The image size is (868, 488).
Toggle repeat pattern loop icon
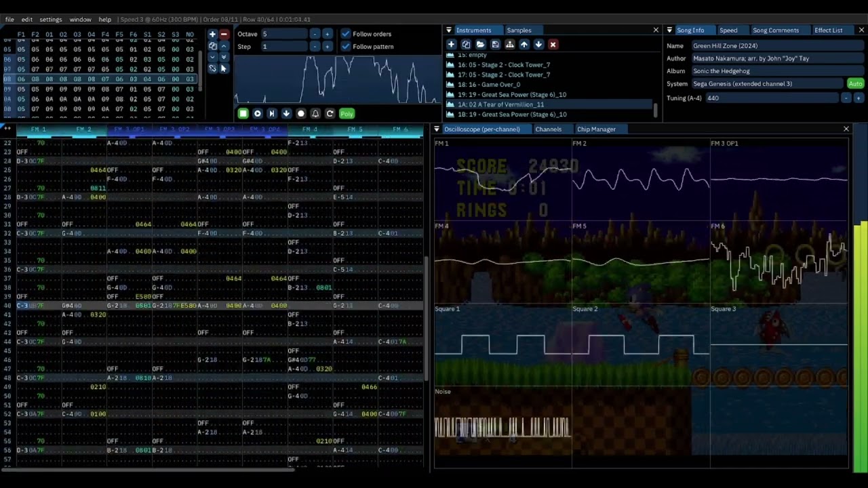click(330, 114)
